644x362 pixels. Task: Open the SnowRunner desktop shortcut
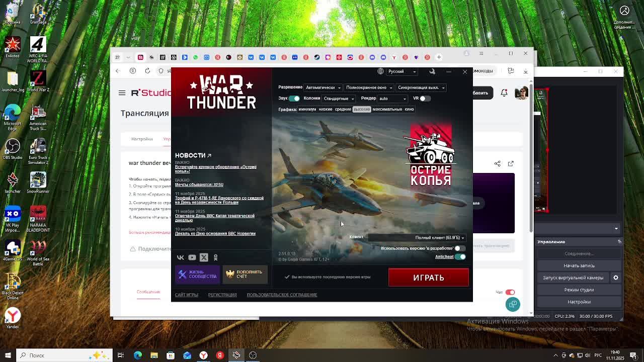pyautogui.click(x=38, y=183)
